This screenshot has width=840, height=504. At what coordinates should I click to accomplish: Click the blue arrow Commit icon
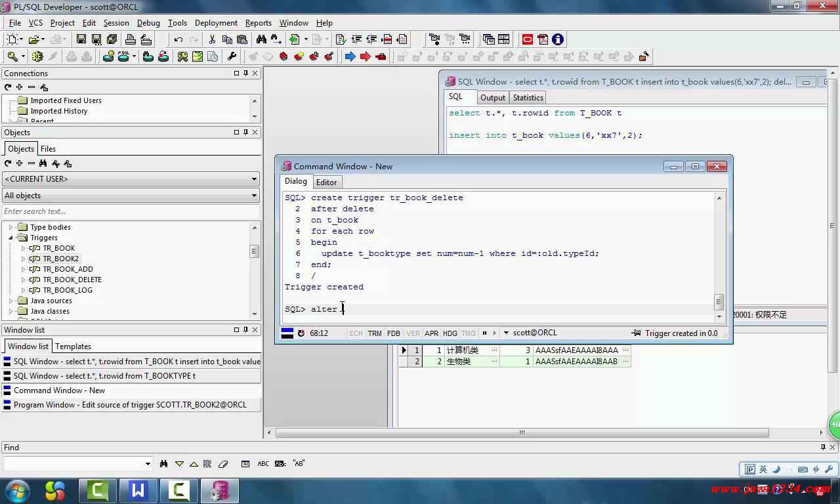coord(350,56)
